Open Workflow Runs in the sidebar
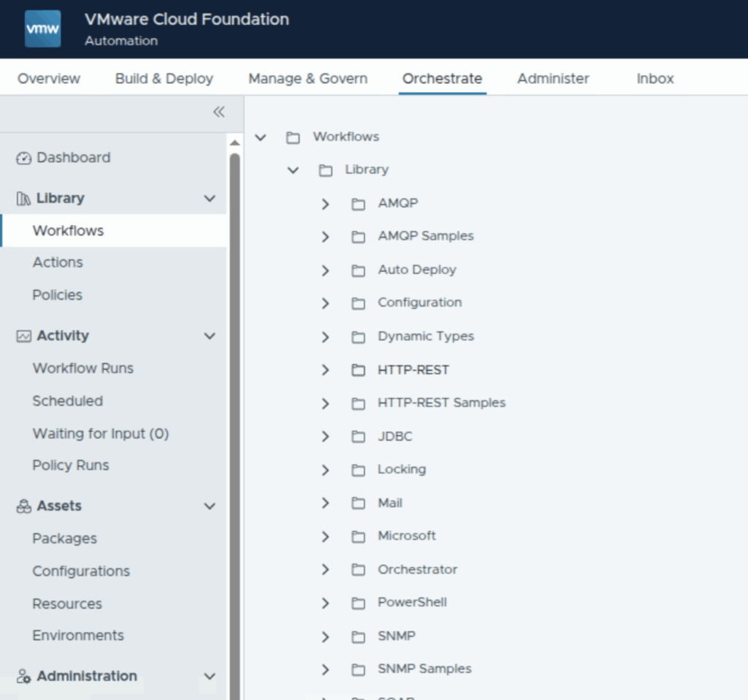The height and width of the screenshot is (700, 748). click(83, 368)
